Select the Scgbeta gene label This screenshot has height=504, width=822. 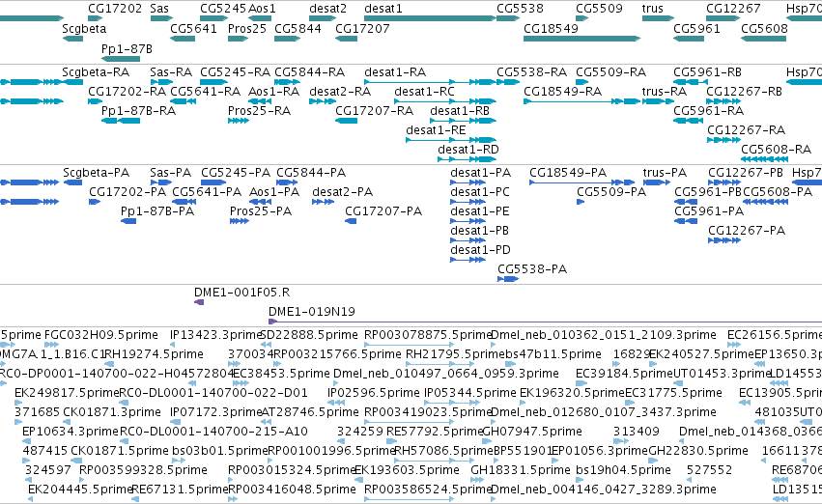(84, 28)
